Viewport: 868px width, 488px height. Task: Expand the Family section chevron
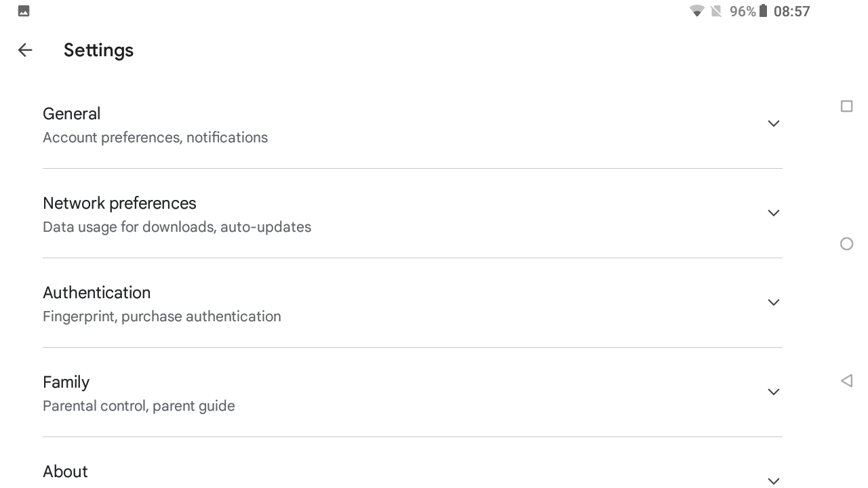(x=773, y=392)
